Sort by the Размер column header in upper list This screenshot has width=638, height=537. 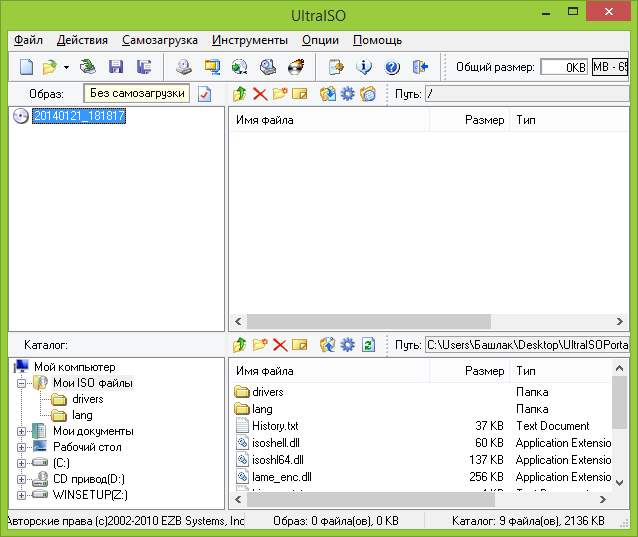[484, 120]
